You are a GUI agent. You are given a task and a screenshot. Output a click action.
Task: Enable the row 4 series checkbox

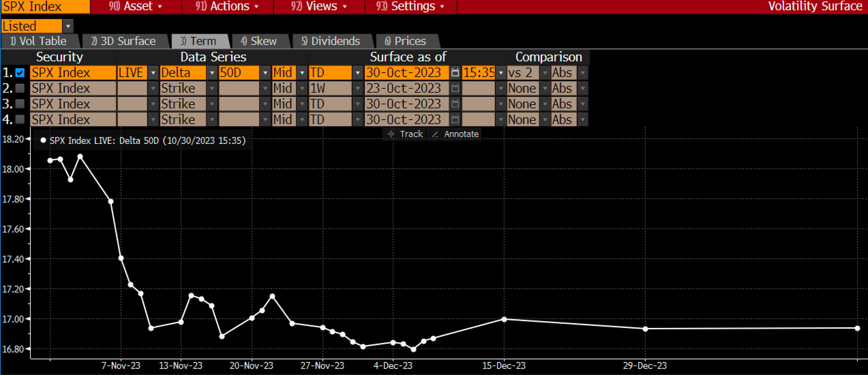(x=20, y=120)
